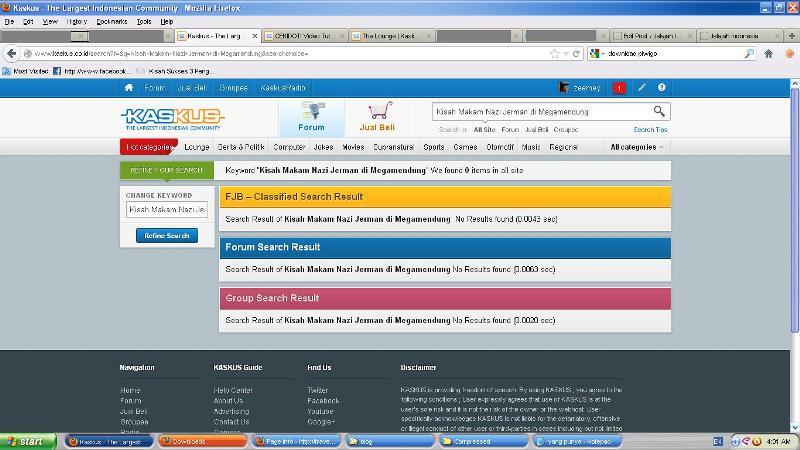Open the Supranatural category

click(393, 147)
